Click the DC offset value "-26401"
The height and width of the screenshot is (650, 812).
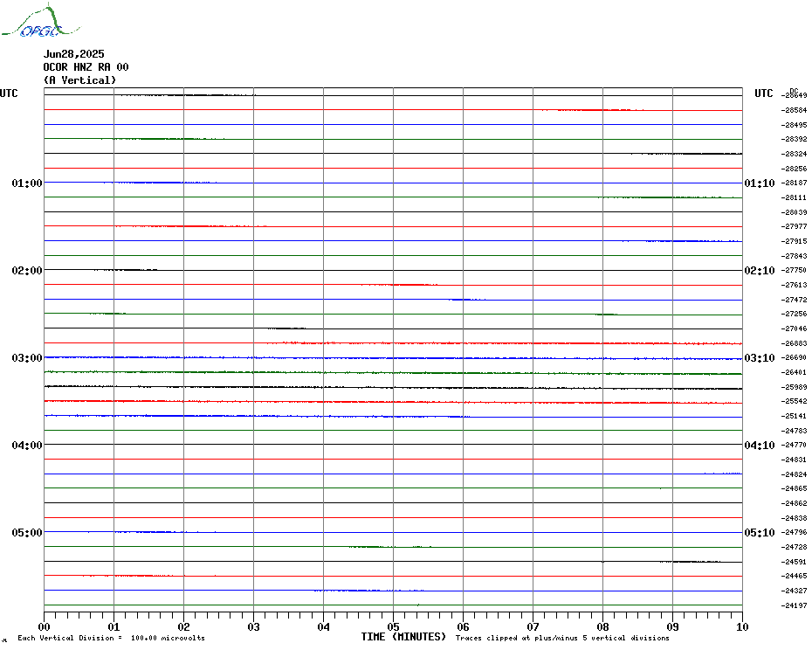point(795,372)
